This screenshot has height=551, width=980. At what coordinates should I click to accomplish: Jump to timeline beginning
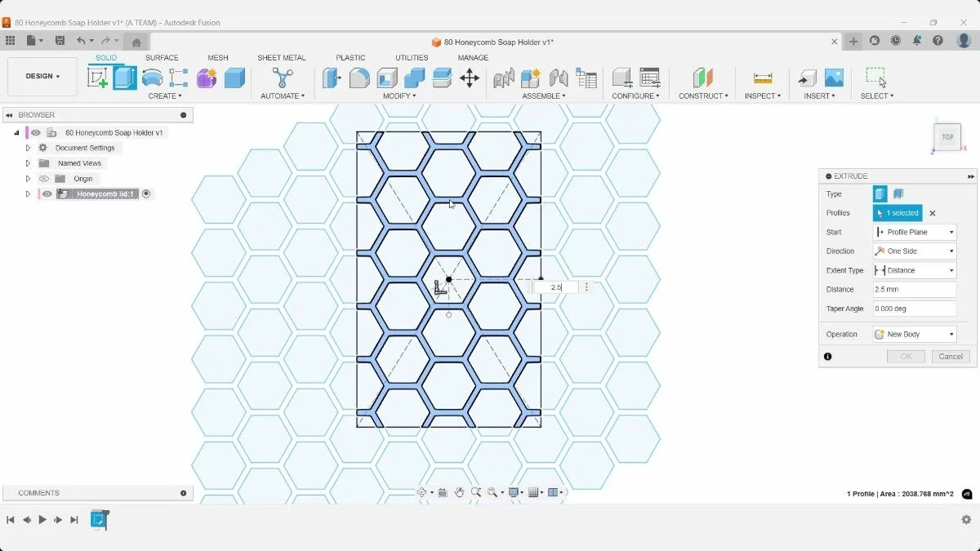pyautogui.click(x=11, y=520)
